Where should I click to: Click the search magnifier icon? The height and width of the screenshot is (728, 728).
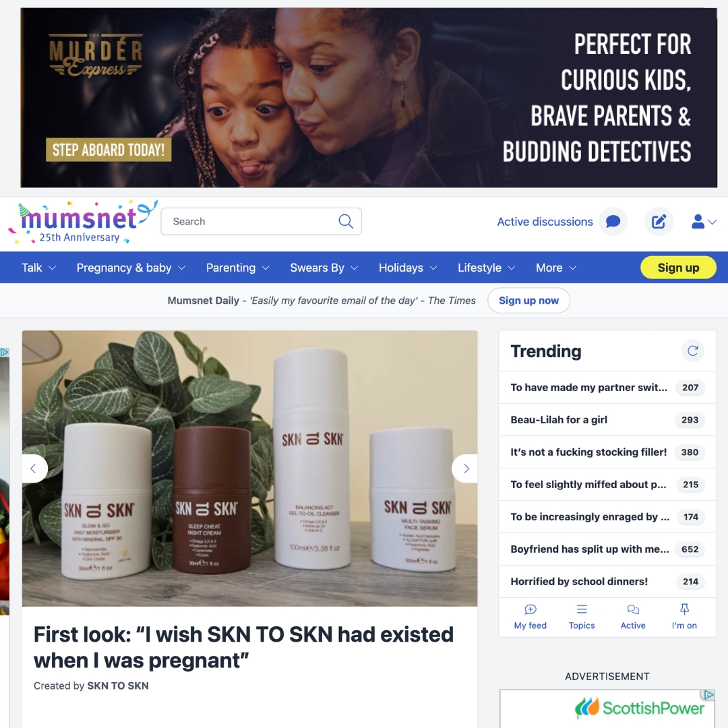pos(345,222)
